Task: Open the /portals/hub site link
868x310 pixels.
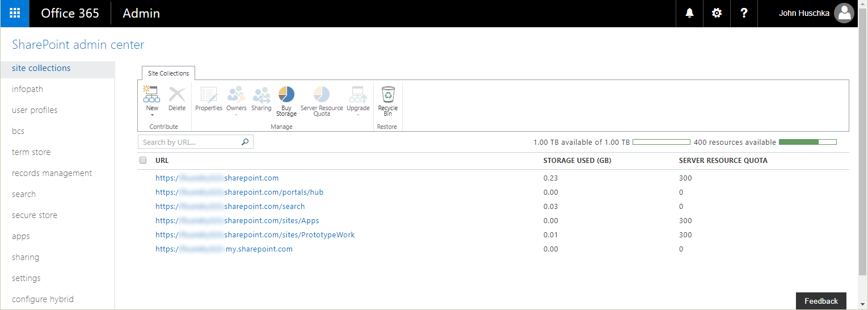Action: (x=239, y=192)
